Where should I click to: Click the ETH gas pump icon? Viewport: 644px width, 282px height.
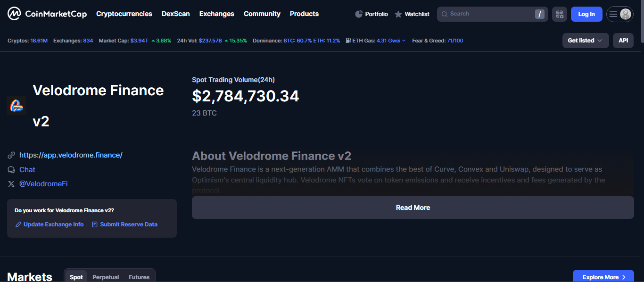[x=348, y=41]
